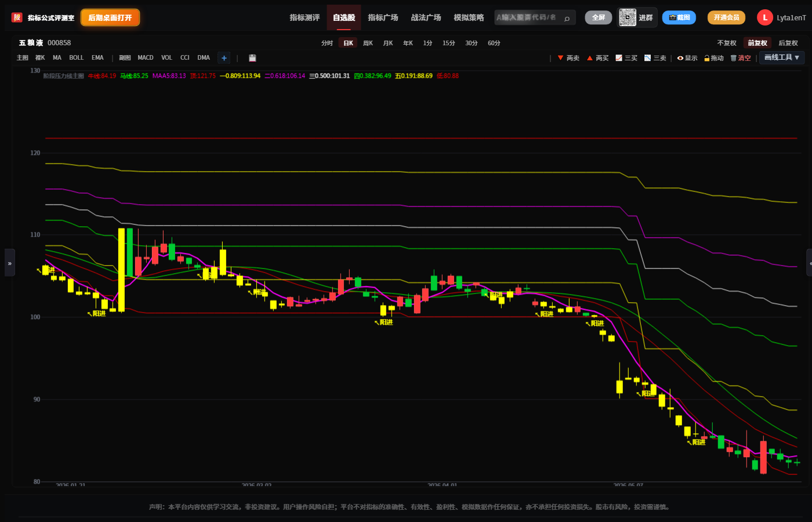Click the 阶段压力线主图 indicator label
This screenshot has width=812, height=522.
(x=63, y=76)
